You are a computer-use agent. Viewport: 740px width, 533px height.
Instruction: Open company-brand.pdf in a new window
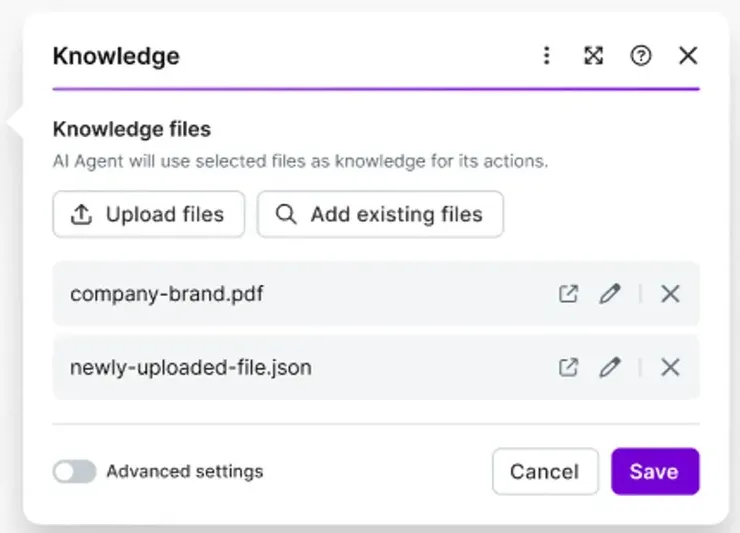(568, 294)
